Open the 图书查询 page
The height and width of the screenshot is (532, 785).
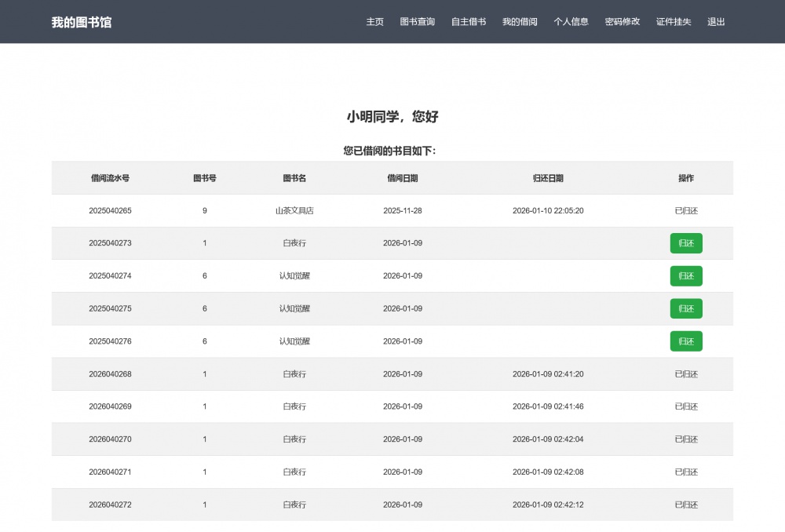(x=417, y=22)
